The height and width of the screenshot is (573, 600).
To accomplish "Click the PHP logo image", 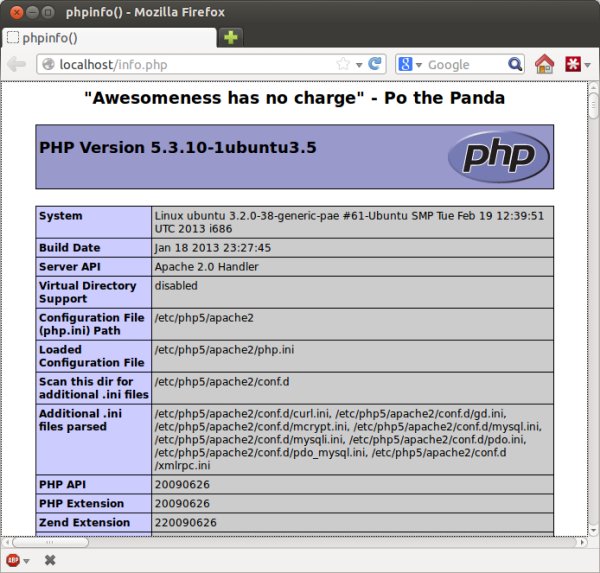I will 499,157.
